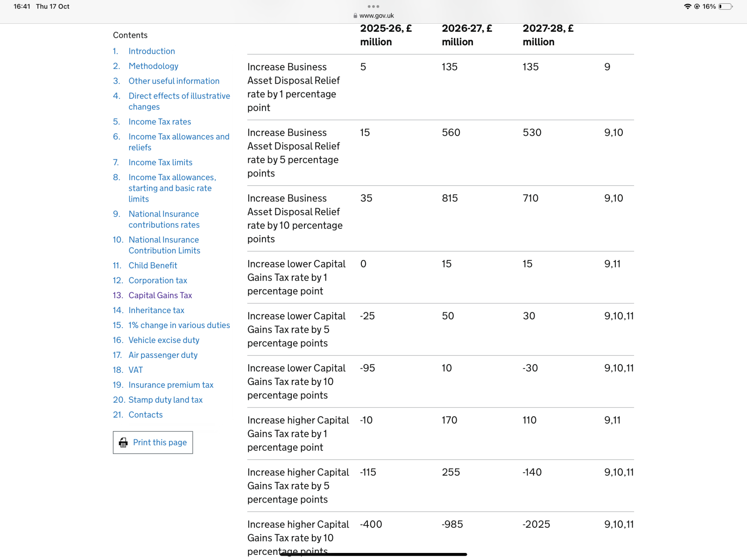The height and width of the screenshot is (560, 747).
Task: Select the Capital Gains Tax contents link
Action: [160, 295]
